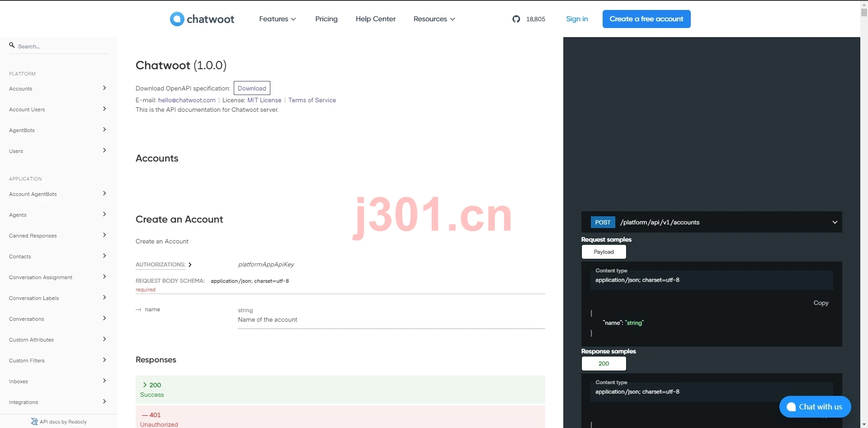The width and height of the screenshot is (868, 428).
Task: Click the chatwoot wordmark text
Action: (211, 19)
